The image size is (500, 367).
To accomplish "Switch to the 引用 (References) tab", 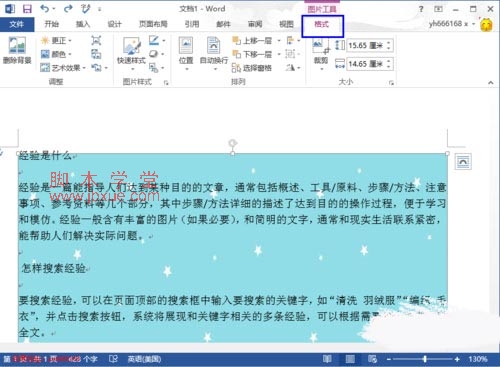I will [x=192, y=24].
